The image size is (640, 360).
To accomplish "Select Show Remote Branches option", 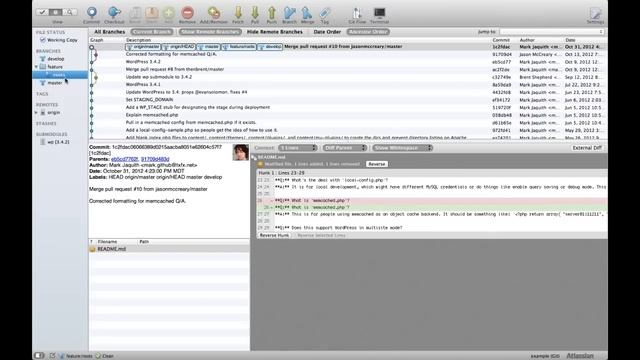I will pyautogui.click(x=210, y=32).
